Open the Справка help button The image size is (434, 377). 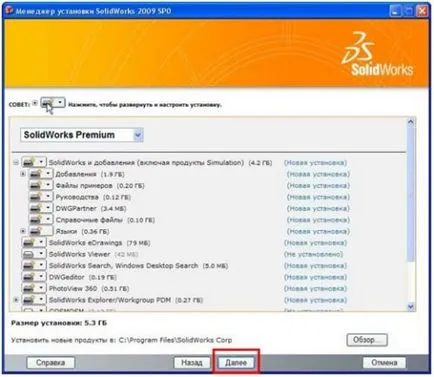click(x=50, y=362)
